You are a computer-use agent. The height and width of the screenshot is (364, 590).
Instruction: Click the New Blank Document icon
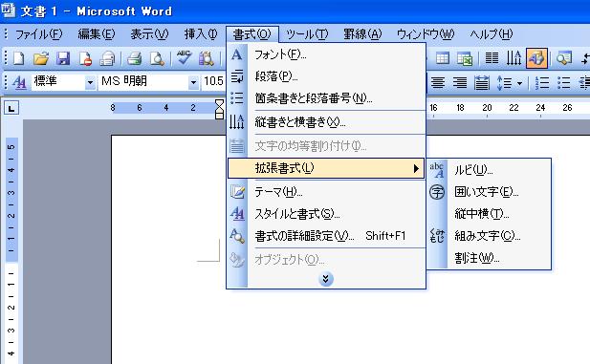tap(18, 58)
